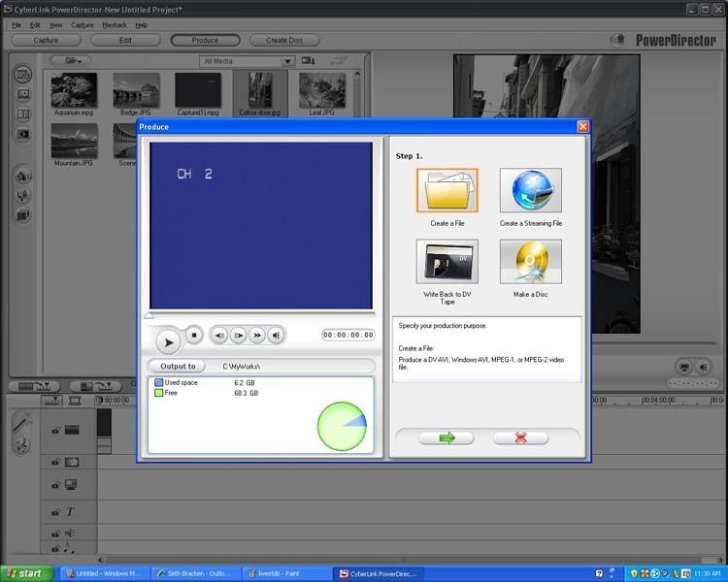728x582 pixels.
Task: Select the Leaf.JPG thumbnail
Action: coord(321,90)
